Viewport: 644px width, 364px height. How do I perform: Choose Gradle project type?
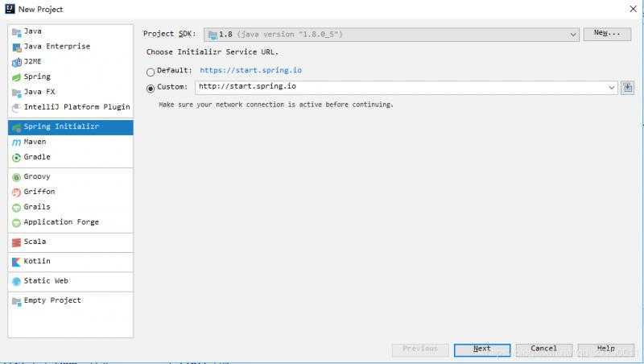[71, 157]
